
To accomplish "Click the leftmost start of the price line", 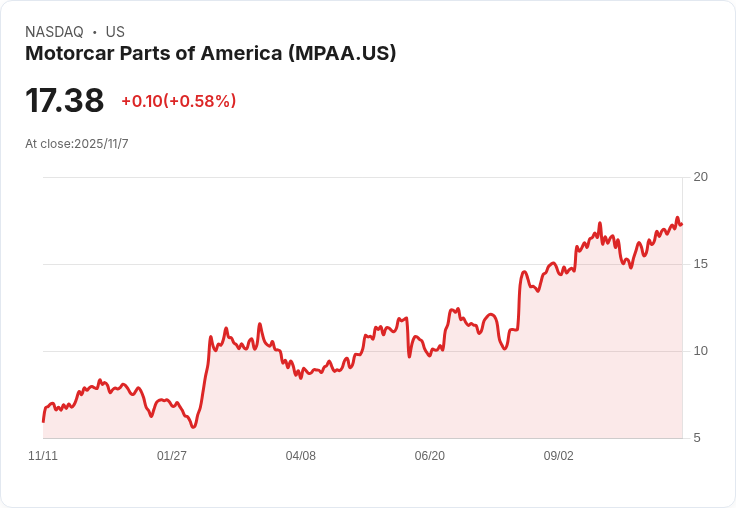I will 43,421.
